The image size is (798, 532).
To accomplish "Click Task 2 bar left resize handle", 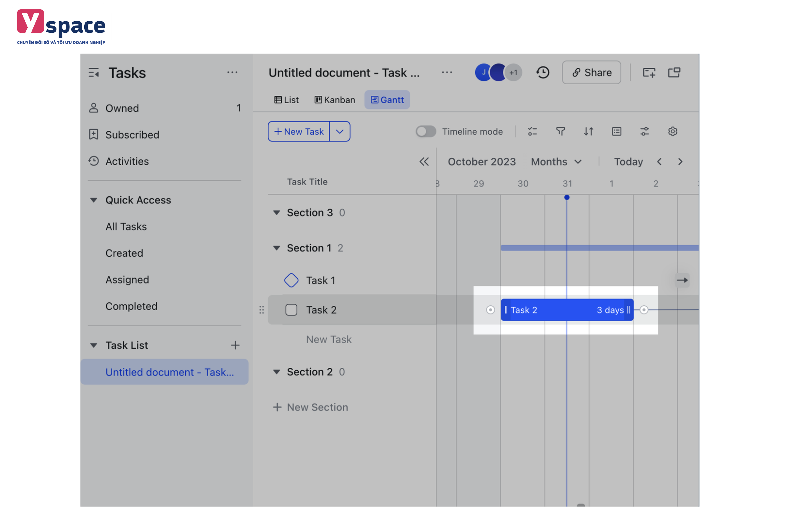I will [x=506, y=310].
